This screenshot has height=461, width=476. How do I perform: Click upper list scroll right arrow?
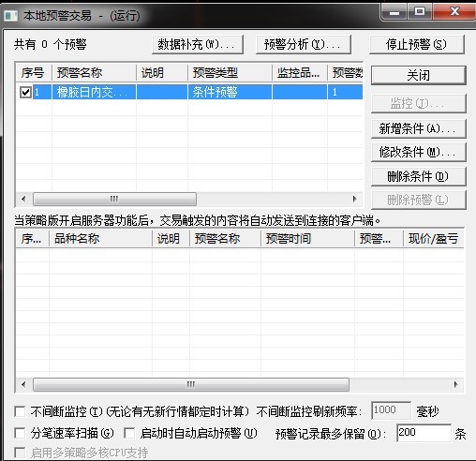pyautogui.click(x=354, y=199)
